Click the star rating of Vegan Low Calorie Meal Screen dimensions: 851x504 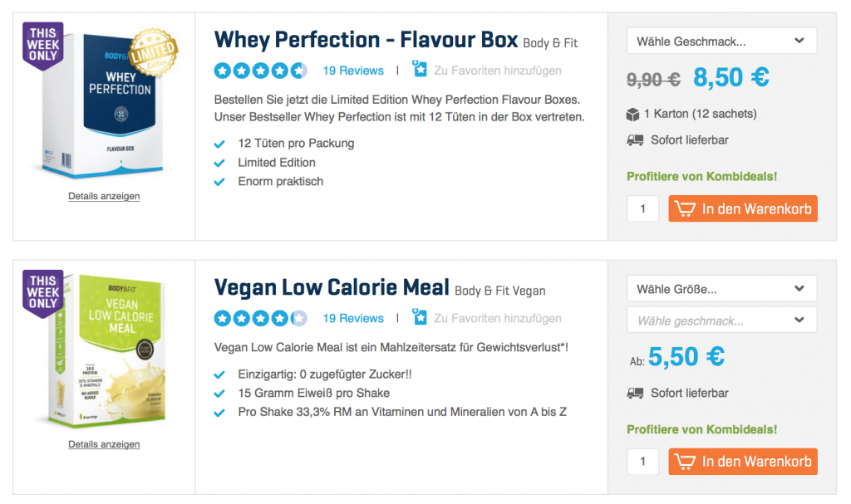pos(260,318)
